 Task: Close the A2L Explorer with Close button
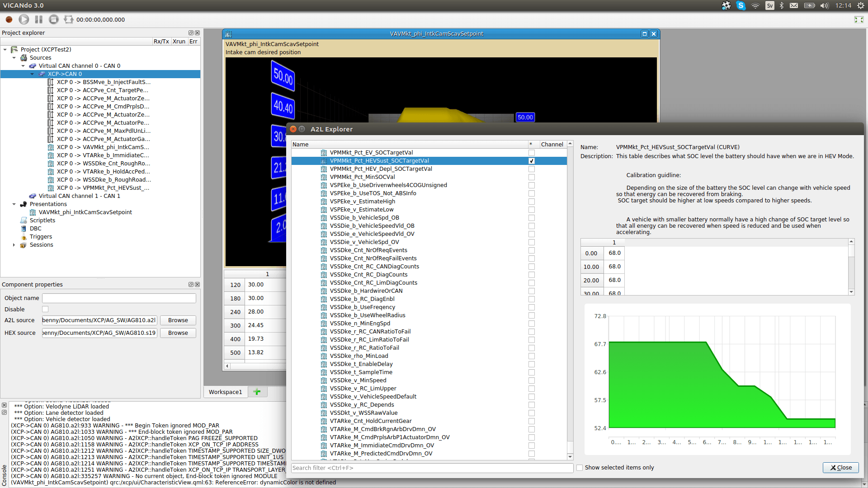840,468
